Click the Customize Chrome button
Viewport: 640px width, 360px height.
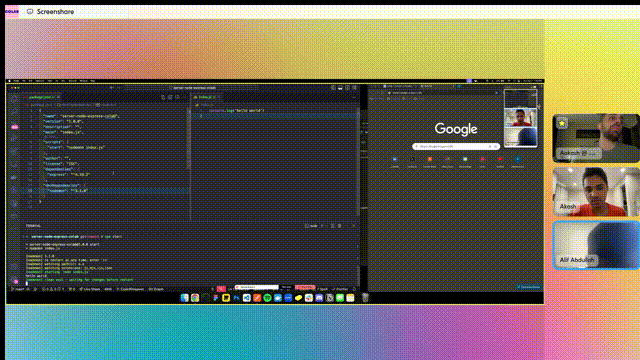(x=529, y=287)
